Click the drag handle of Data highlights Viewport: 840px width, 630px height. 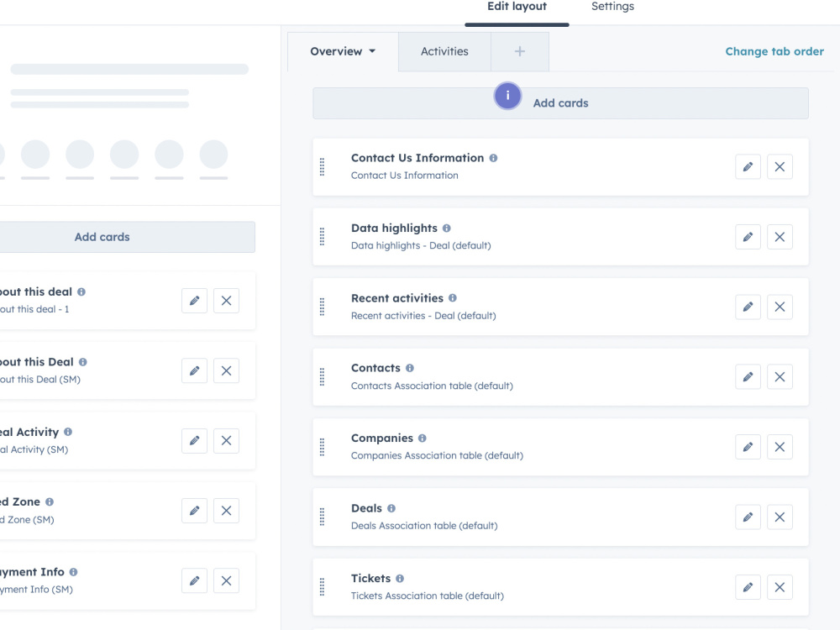tap(322, 237)
